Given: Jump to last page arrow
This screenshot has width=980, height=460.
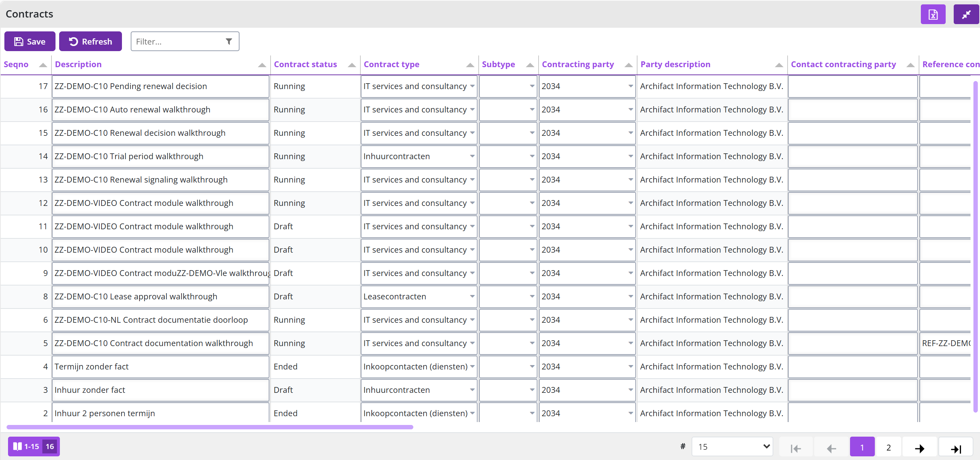Looking at the screenshot, I should pyautogui.click(x=956, y=448).
